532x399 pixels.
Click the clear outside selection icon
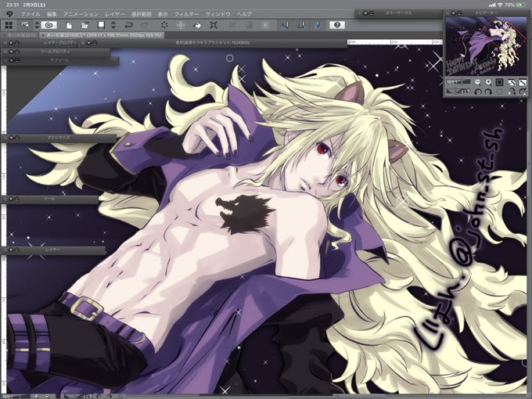181,25
